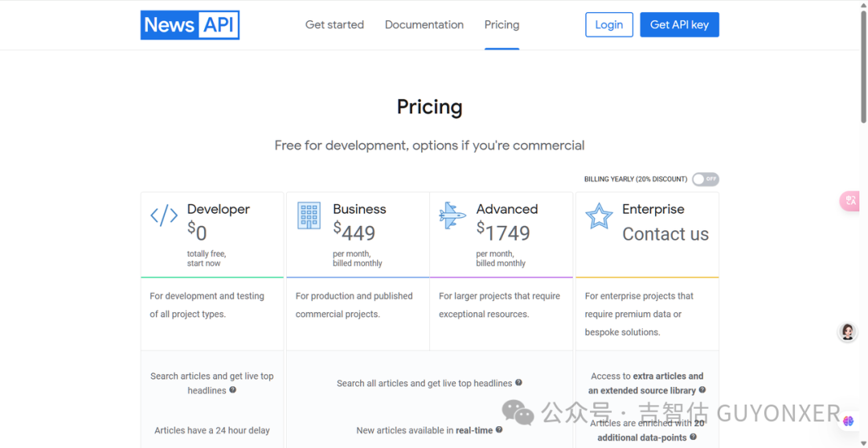
Task: Click help icon next to real-time articles
Action: [499, 430]
